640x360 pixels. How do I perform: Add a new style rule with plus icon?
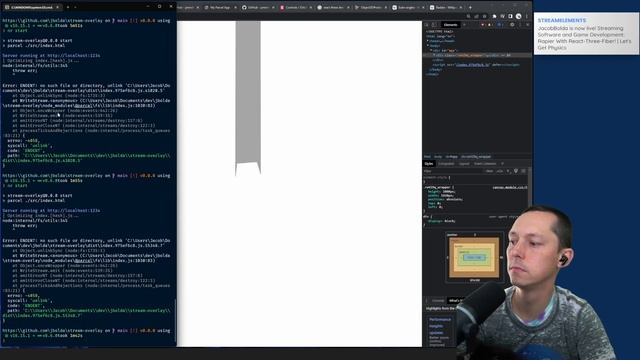coord(508,171)
